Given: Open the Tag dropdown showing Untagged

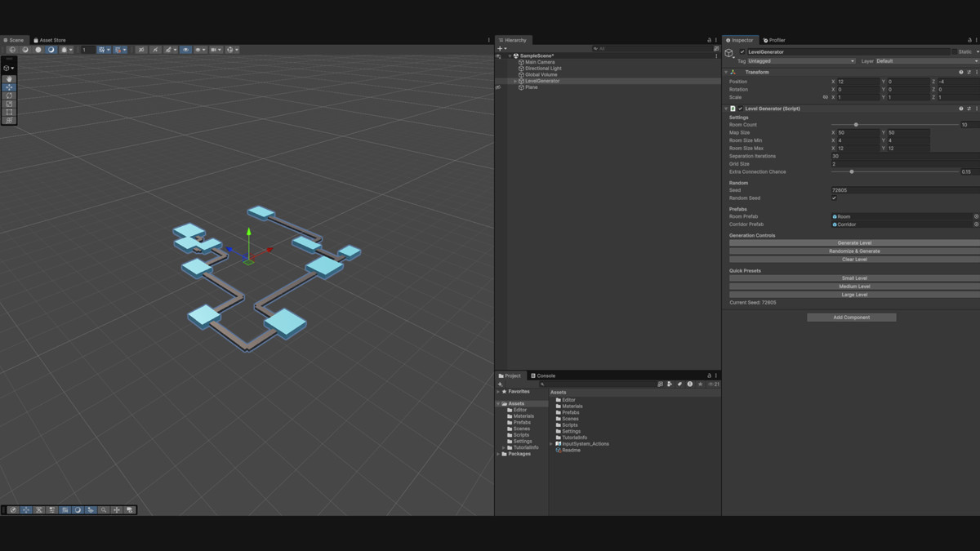Looking at the screenshot, I should pos(801,61).
